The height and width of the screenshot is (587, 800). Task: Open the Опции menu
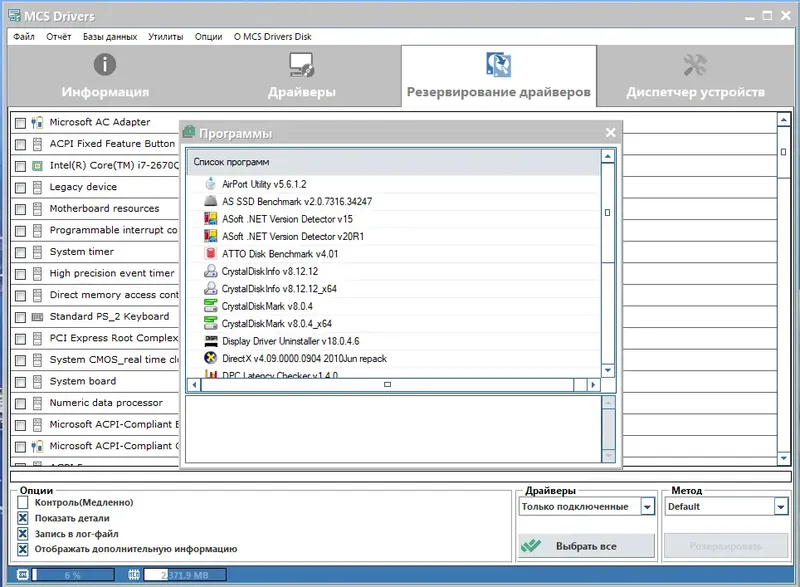[x=208, y=37]
